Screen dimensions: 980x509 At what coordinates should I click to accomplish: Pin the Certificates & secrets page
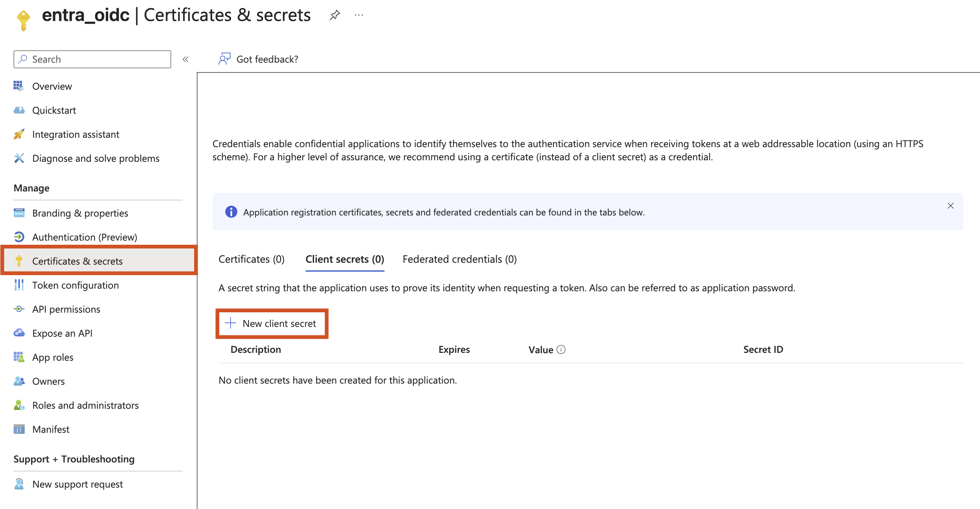coord(335,15)
